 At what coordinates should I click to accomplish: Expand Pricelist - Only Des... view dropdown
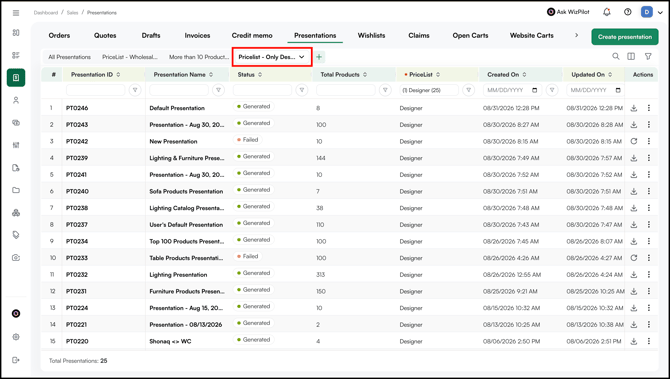(302, 57)
